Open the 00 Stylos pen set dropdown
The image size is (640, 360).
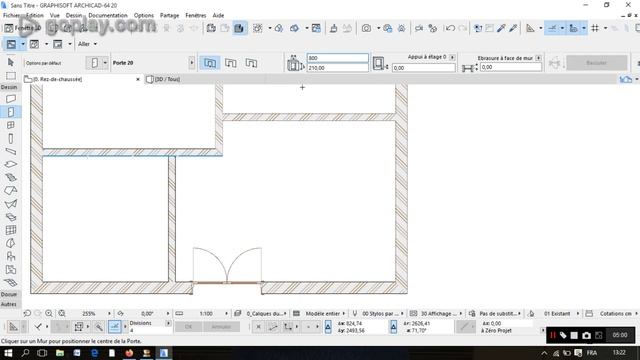coord(383,313)
